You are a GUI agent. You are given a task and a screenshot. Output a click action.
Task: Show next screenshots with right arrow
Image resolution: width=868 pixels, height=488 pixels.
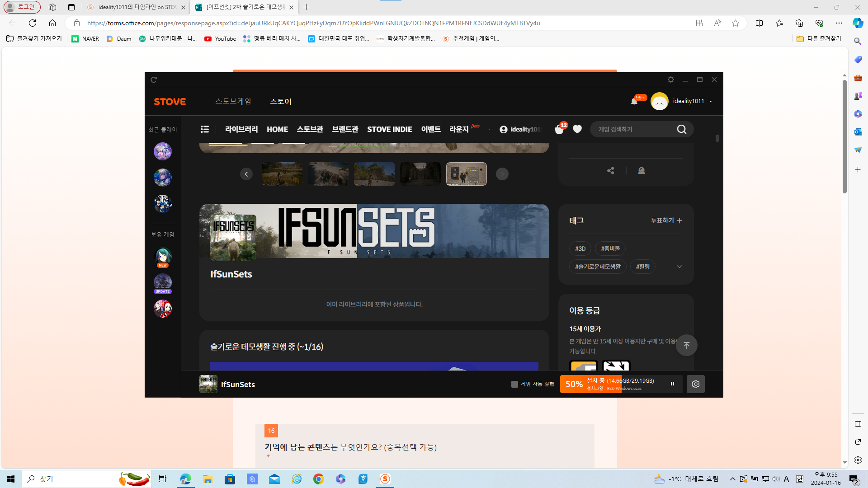[502, 174]
